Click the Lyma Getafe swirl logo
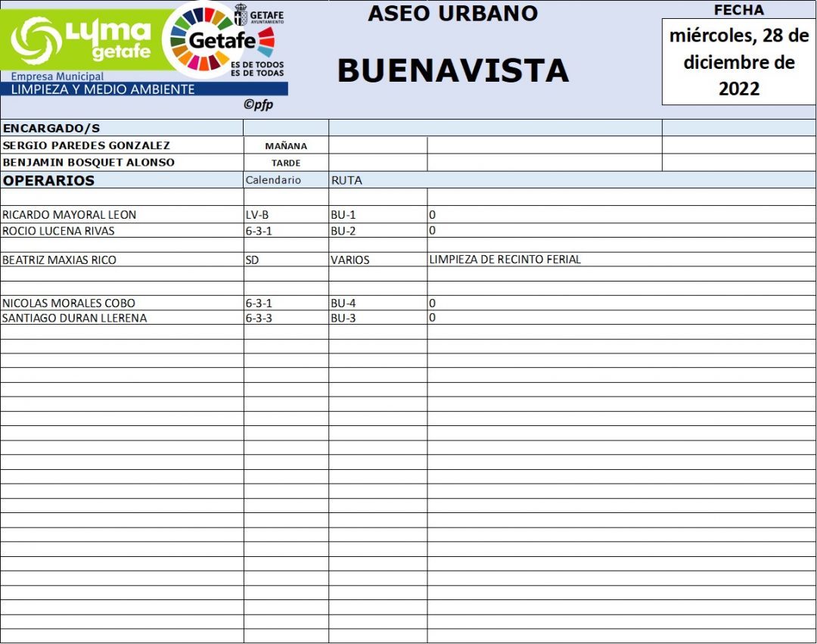This screenshot has width=817, height=644. pos(36,39)
